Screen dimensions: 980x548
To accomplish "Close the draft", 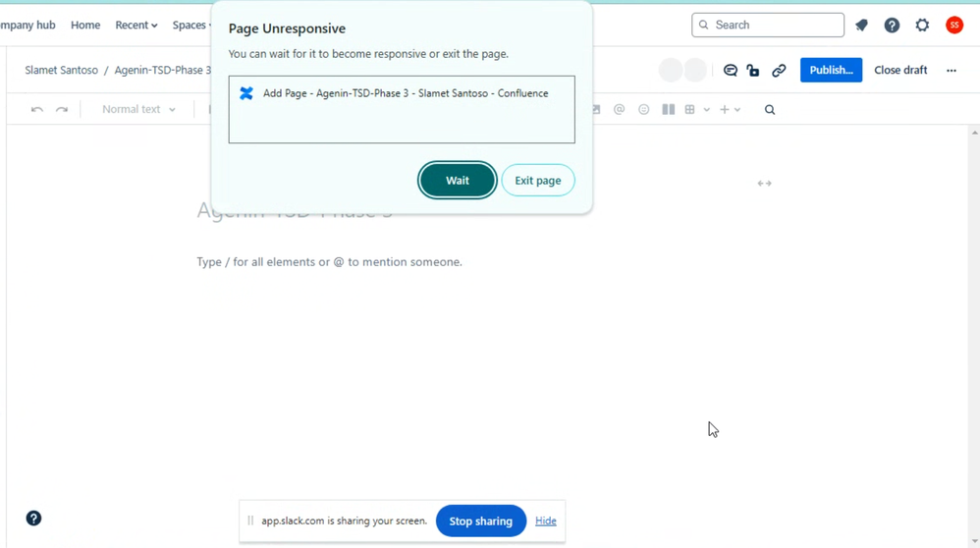I will tap(900, 70).
